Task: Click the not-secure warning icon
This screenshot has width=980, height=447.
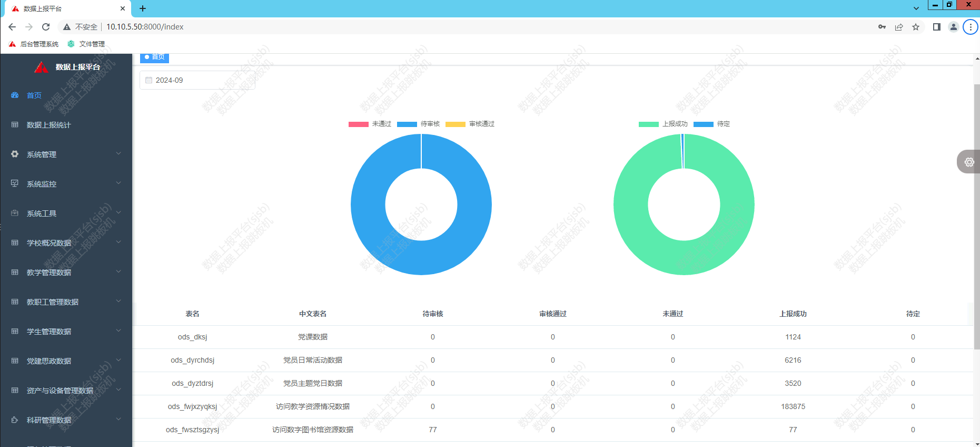Action: click(x=67, y=27)
